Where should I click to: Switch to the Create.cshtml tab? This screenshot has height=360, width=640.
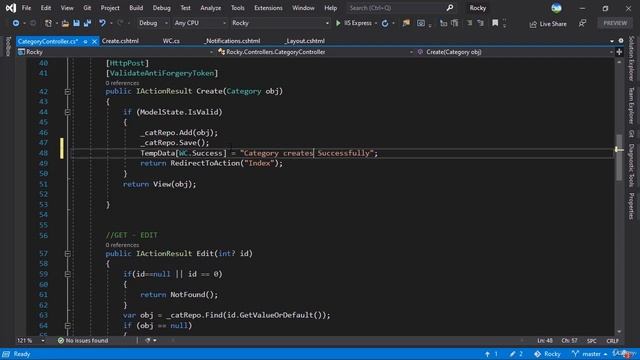click(120, 41)
